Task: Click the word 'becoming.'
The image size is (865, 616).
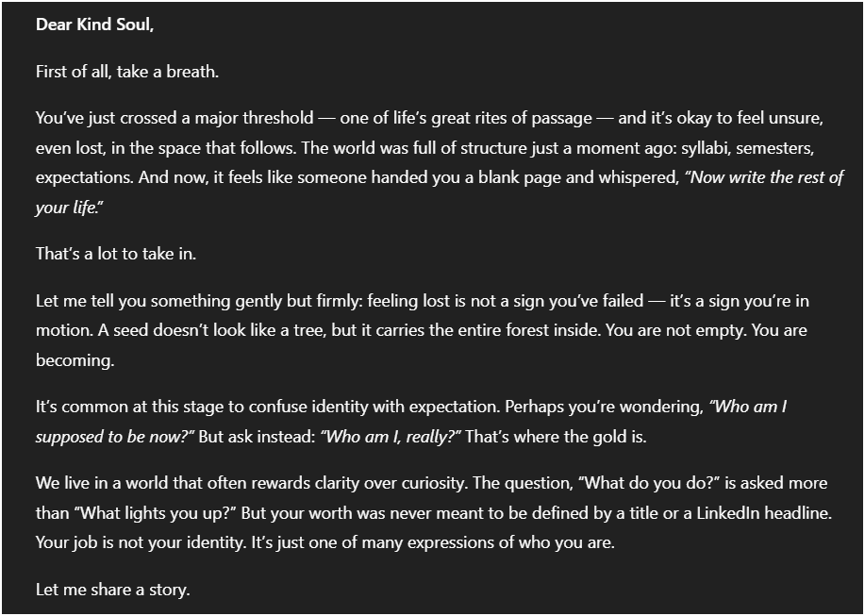Action: 75,360
